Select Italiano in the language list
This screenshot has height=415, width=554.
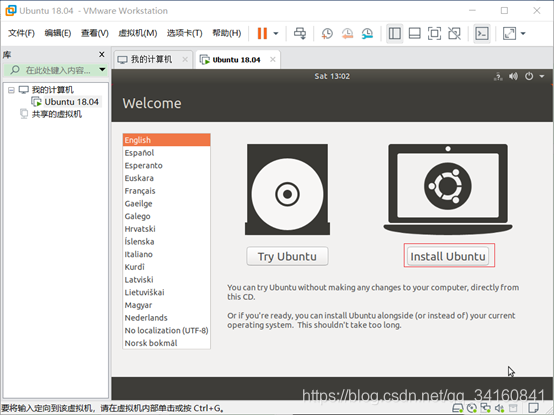pos(167,254)
